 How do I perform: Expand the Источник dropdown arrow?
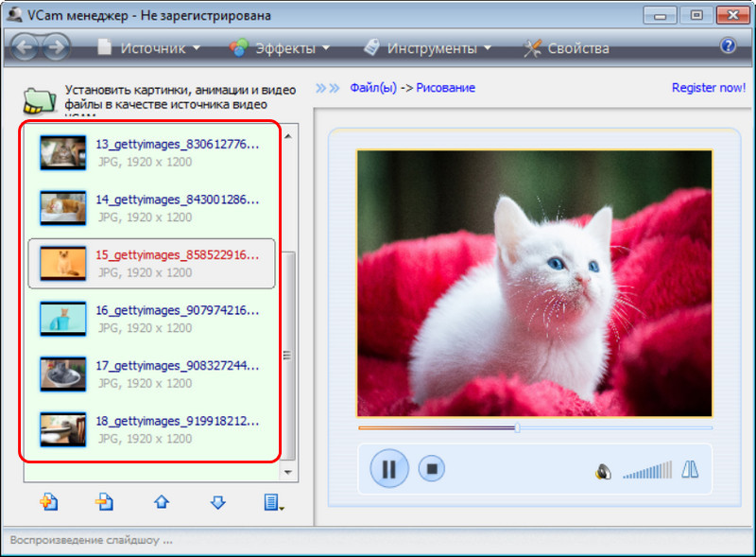point(197,48)
